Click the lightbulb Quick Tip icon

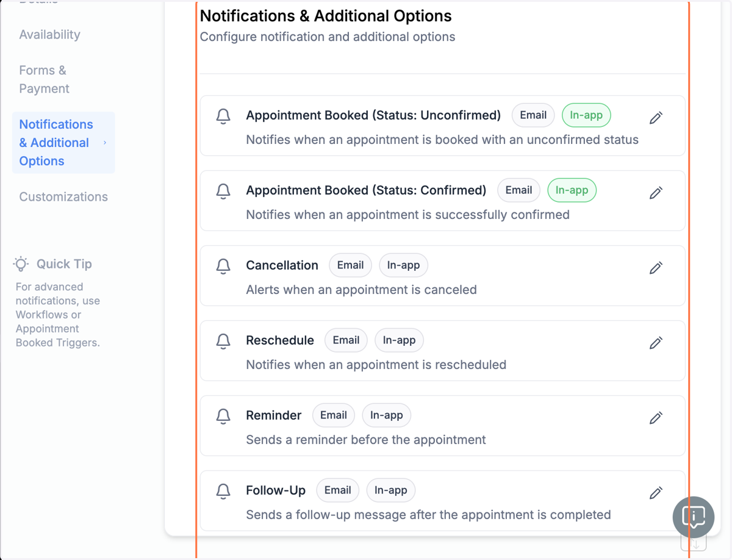21,264
